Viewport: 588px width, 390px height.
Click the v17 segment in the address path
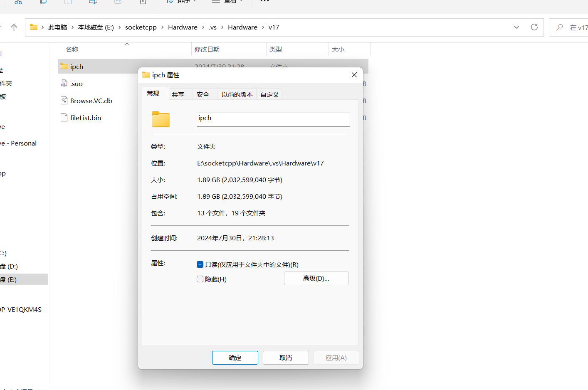point(274,27)
